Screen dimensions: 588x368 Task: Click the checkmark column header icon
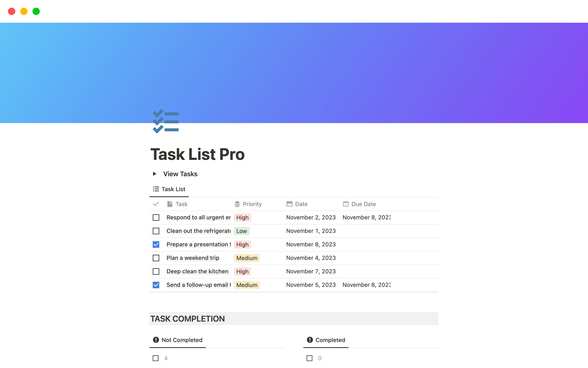pyautogui.click(x=156, y=204)
